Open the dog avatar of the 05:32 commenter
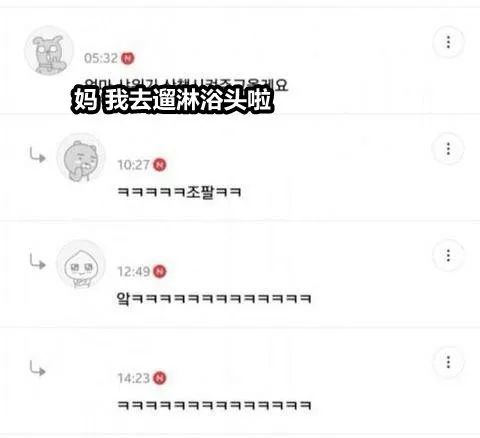Screen dimensions: 480x438 coord(49,51)
